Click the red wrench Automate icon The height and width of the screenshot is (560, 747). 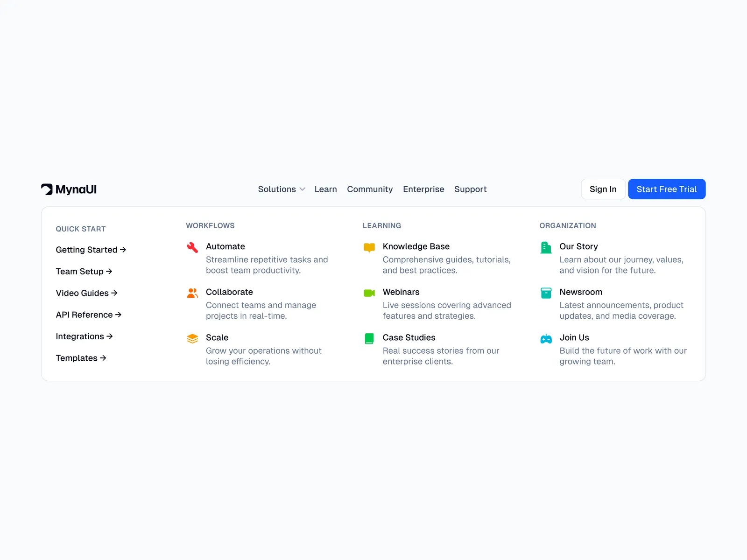pos(192,247)
